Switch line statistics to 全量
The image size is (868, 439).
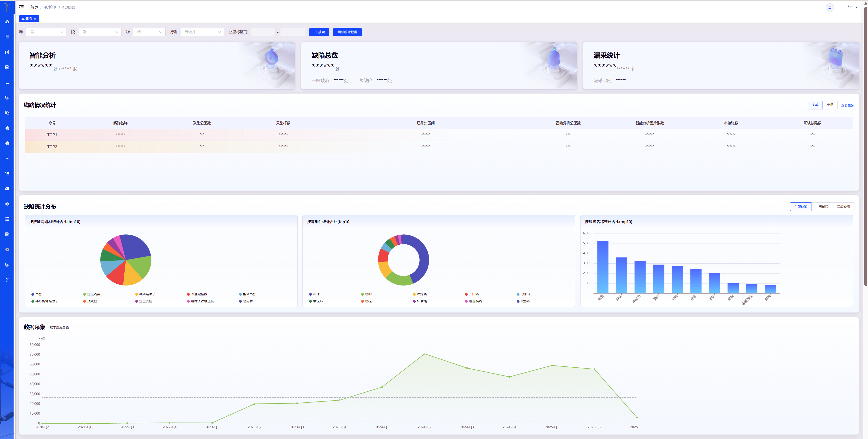click(830, 105)
